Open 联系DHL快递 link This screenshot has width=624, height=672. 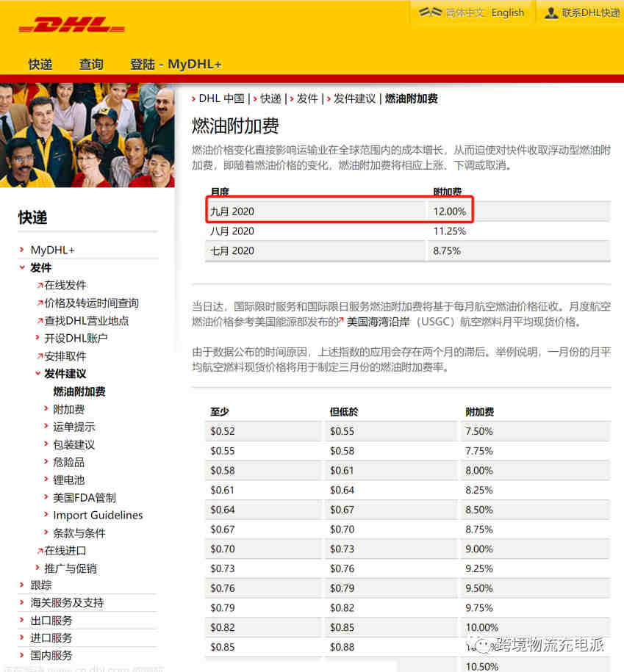click(x=591, y=13)
